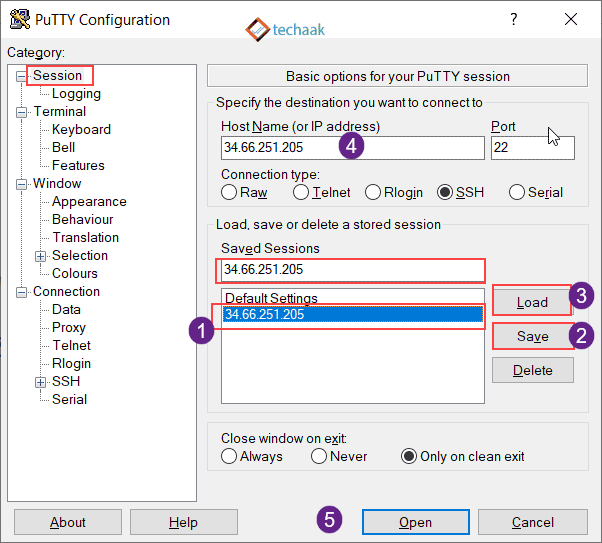Image resolution: width=602 pixels, height=543 pixels.
Task: Click the PuTTY icon in title bar
Action: pyautogui.click(x=20, y=19)
